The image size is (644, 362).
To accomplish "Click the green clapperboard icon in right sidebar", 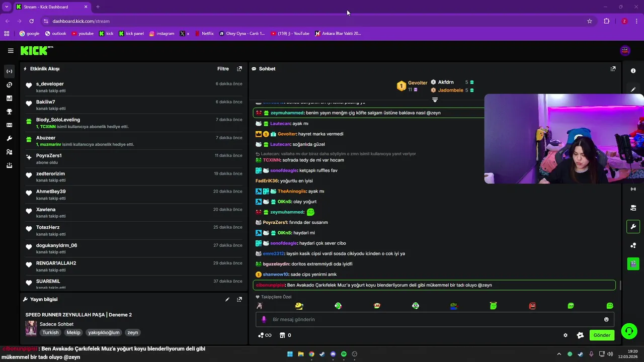I will click(x=633, y=263).
